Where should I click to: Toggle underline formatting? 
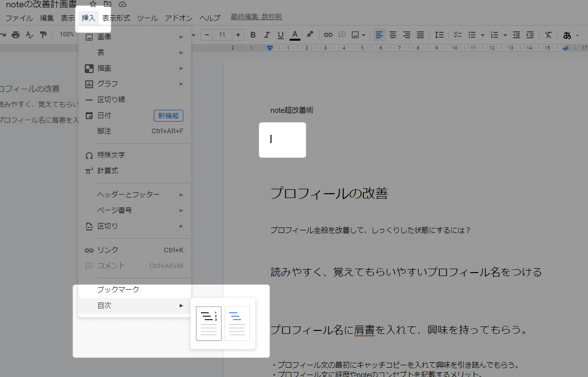click(x=280, y=35)
